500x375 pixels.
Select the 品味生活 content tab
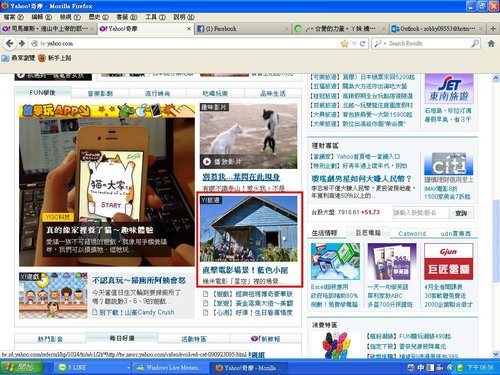273,93
